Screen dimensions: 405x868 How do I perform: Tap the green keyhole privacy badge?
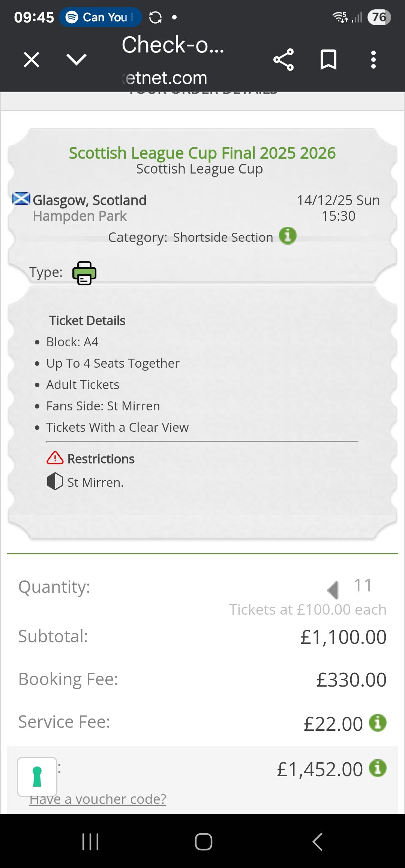[37, 777]
